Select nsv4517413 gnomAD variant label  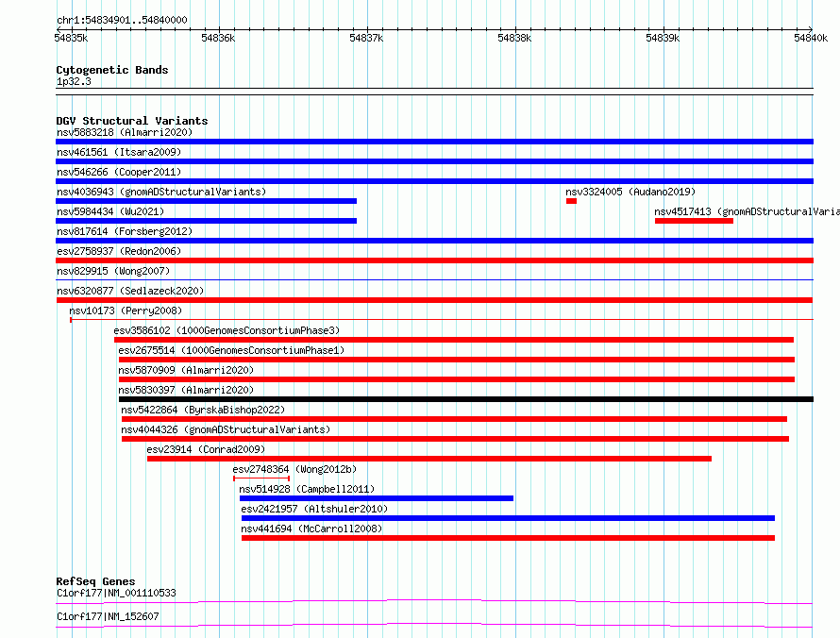coord(747,211)
